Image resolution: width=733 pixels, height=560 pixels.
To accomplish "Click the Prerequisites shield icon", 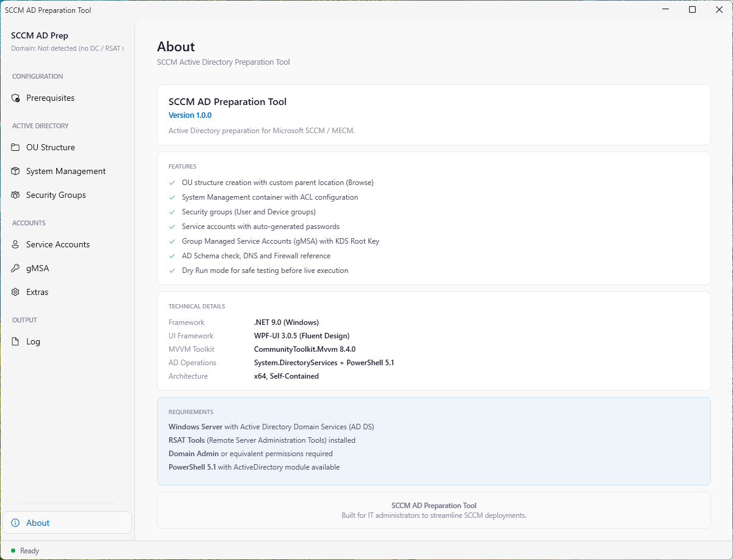I will (x=15, y=98).
